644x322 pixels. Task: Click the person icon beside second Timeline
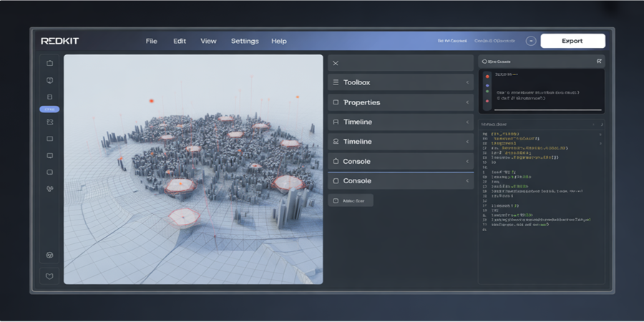336,141
